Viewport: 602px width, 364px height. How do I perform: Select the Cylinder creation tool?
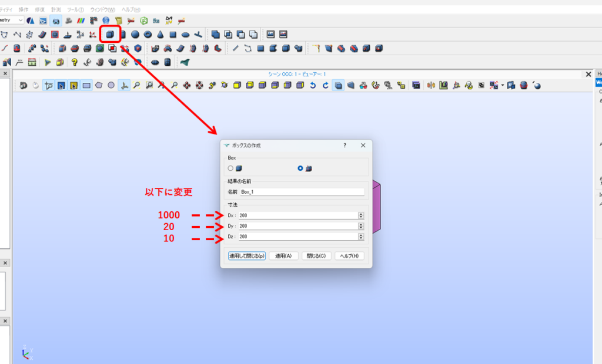coord(123,34)
